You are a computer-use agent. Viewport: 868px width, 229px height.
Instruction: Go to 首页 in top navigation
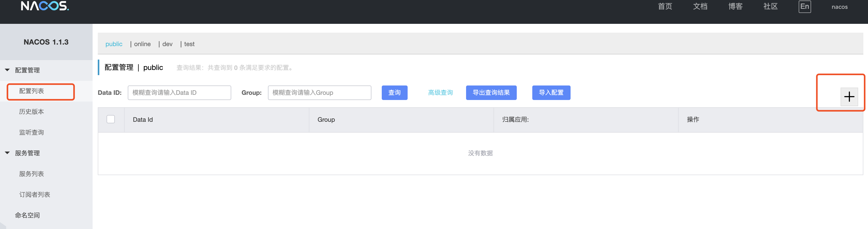click(665, 6)
